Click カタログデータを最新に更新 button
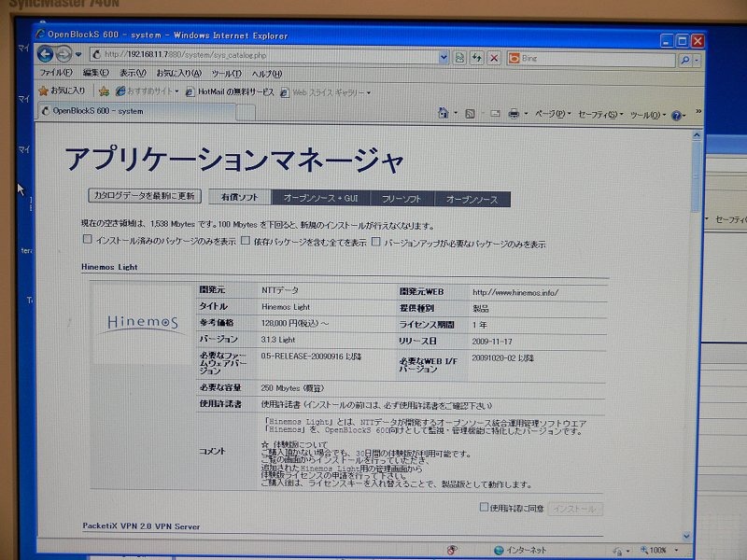747x560 pixels. coord(145,196)
